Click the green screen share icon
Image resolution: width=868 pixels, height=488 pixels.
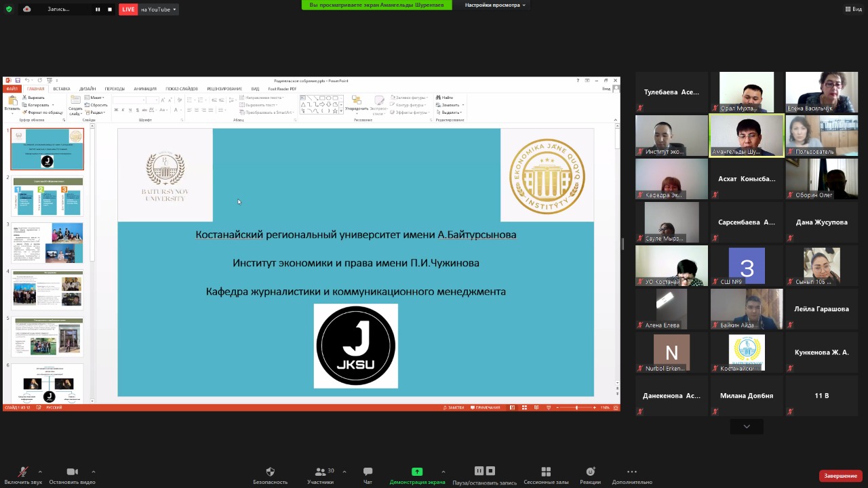(417, 472)
